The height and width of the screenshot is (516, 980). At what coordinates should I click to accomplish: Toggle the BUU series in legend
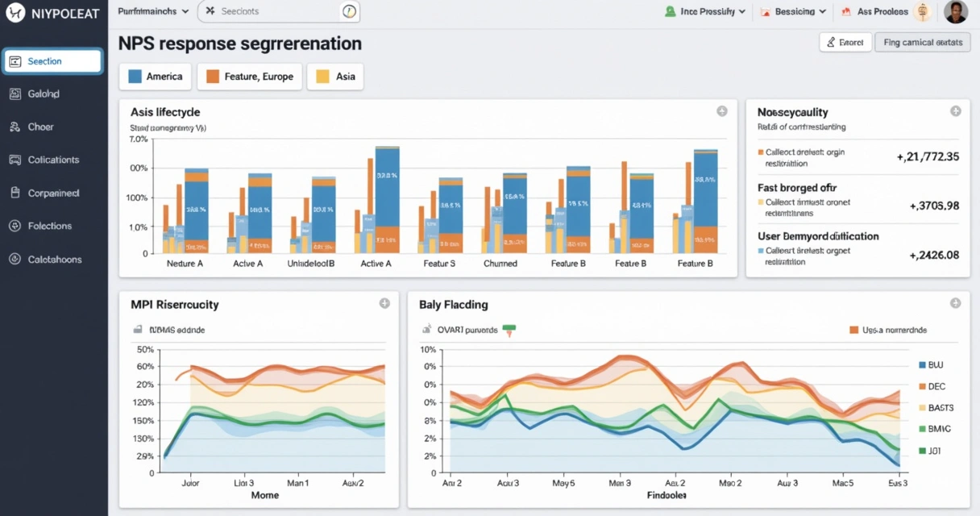[931, 364]
